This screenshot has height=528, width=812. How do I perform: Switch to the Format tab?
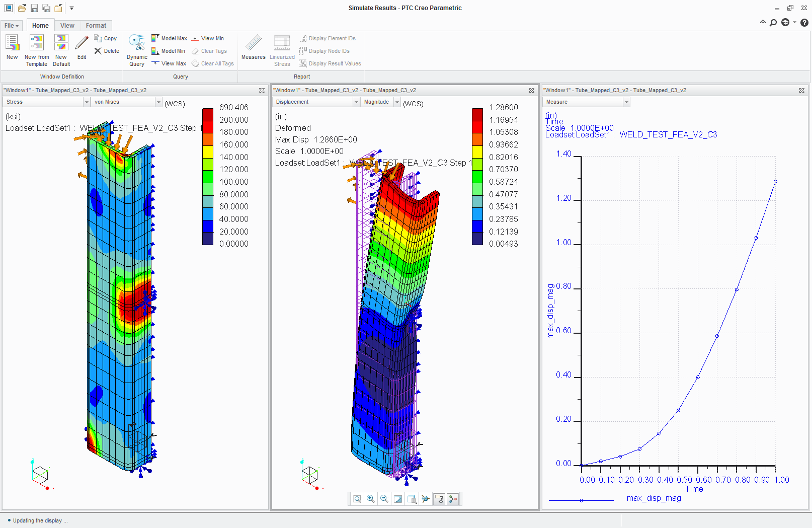96,26
